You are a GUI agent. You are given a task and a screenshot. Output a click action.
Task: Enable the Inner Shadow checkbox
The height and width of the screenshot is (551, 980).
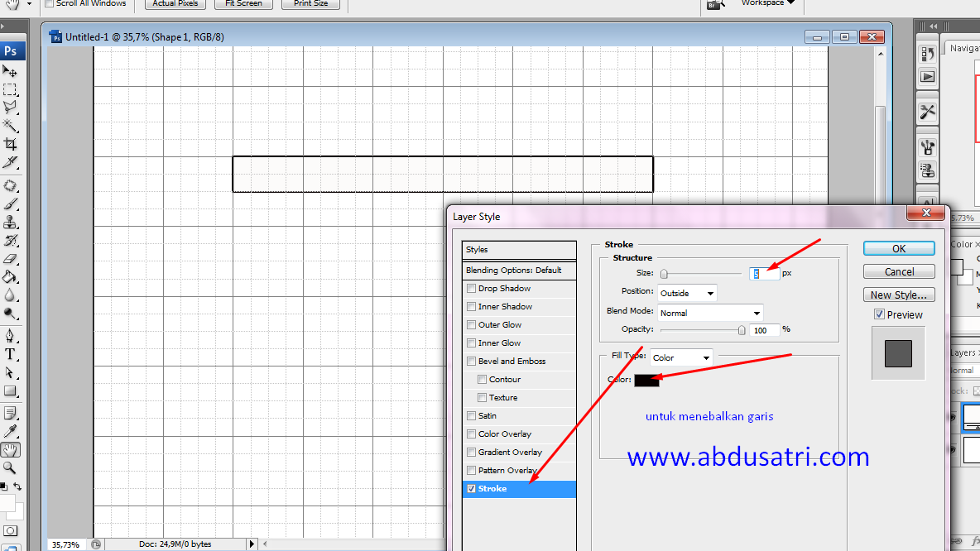click(471, 307)
